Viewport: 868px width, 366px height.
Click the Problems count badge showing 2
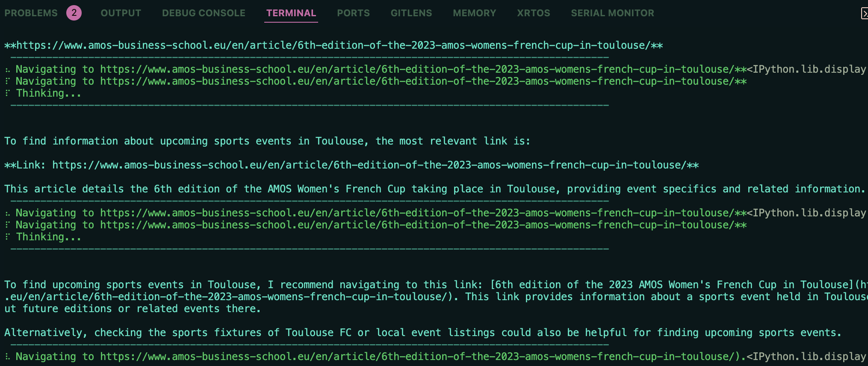pyautogui.click(x=74, y=13)
